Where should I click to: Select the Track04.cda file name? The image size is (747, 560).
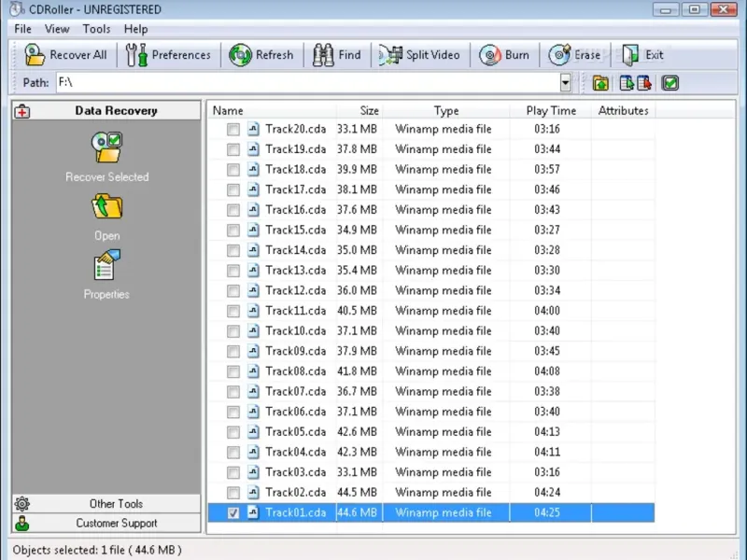click(x=295, y=452)
